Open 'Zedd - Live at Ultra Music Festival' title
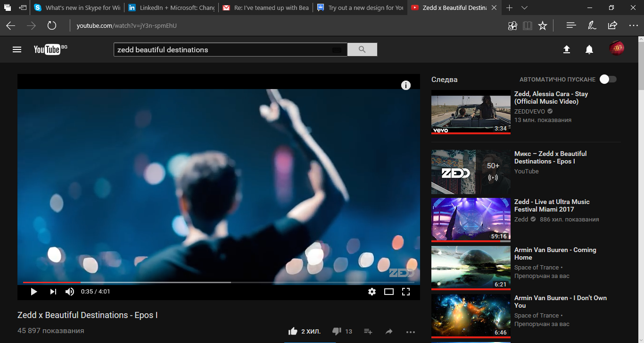The width and height of the screenshot is (644, 343). point(552,205)
